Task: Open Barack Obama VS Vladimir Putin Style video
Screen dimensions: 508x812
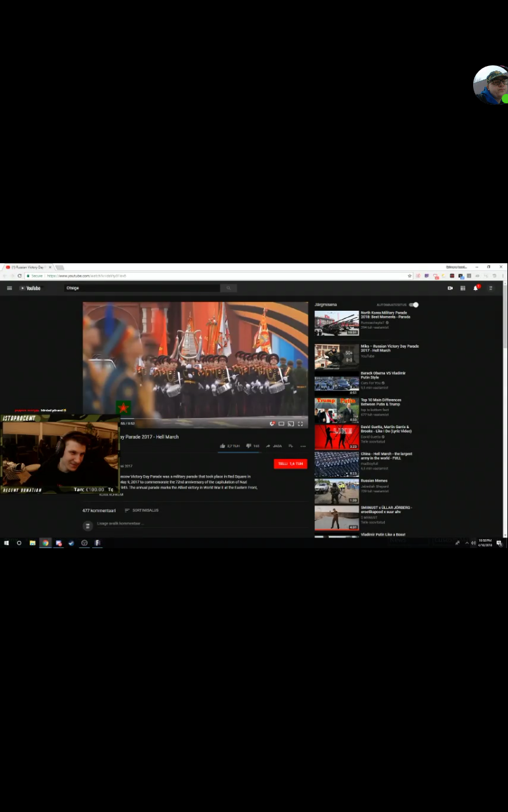Action: click(383, 375)
